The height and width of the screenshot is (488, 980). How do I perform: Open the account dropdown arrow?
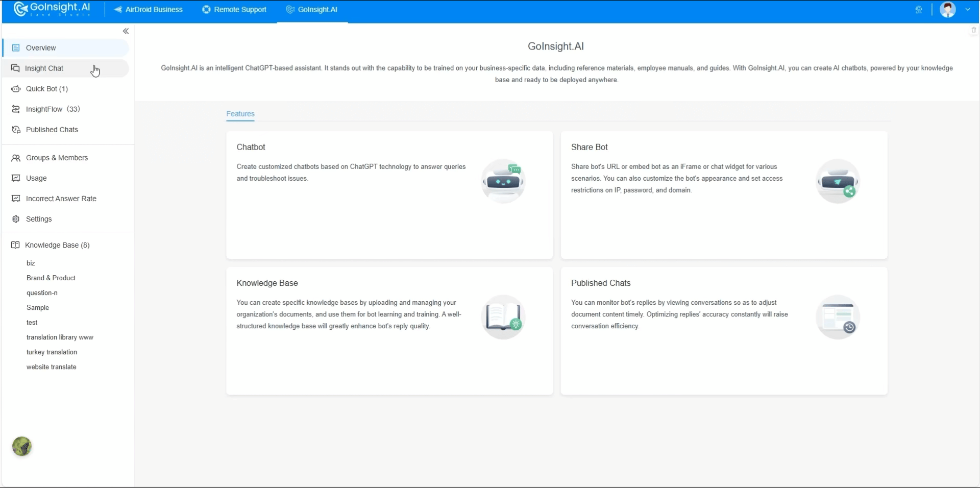[968, 10]
